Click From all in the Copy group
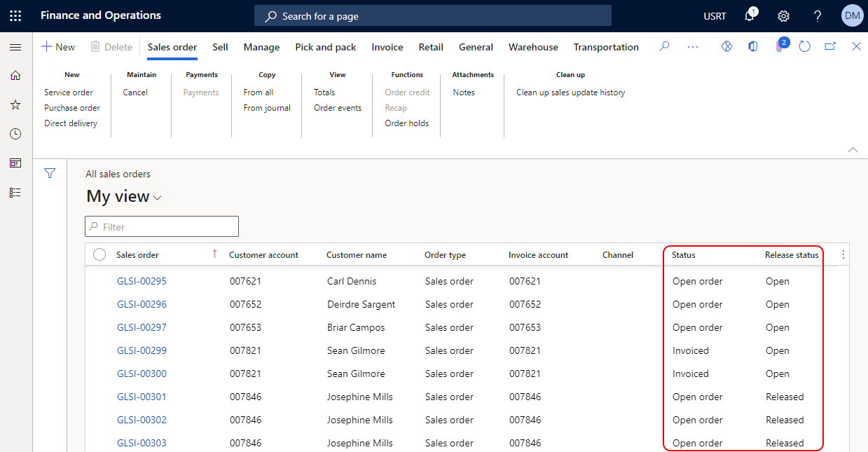The image size is (868, 452). pos(259,93)
